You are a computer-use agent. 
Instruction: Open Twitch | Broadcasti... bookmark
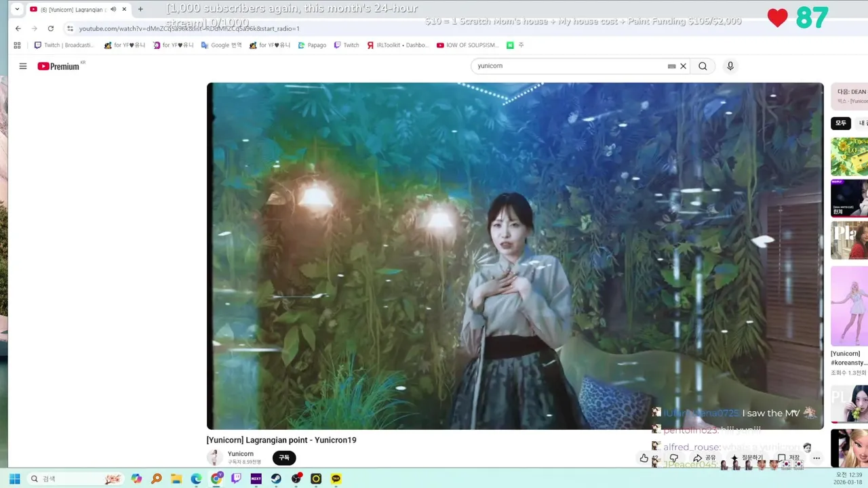tap(64, 45)
